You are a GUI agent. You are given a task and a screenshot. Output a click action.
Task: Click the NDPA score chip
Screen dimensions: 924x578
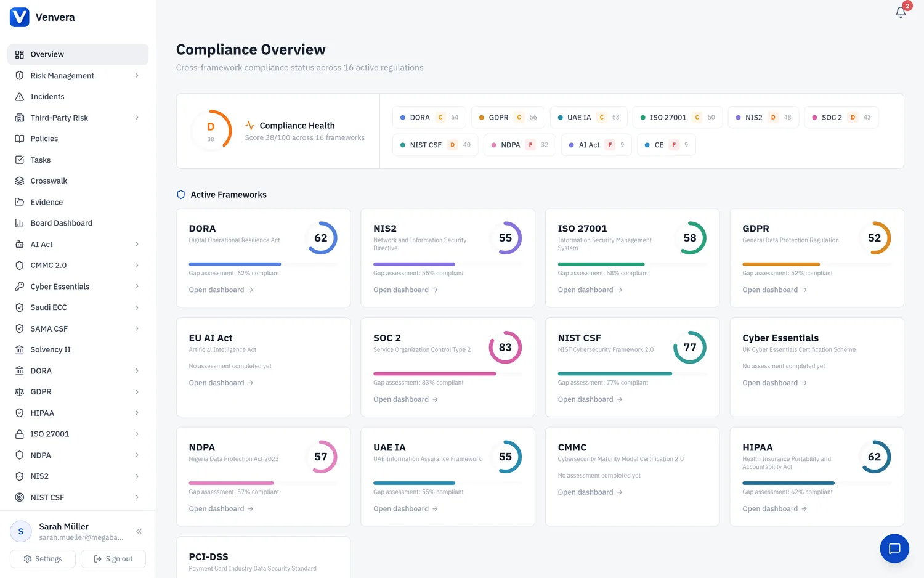tap(520, 145)
